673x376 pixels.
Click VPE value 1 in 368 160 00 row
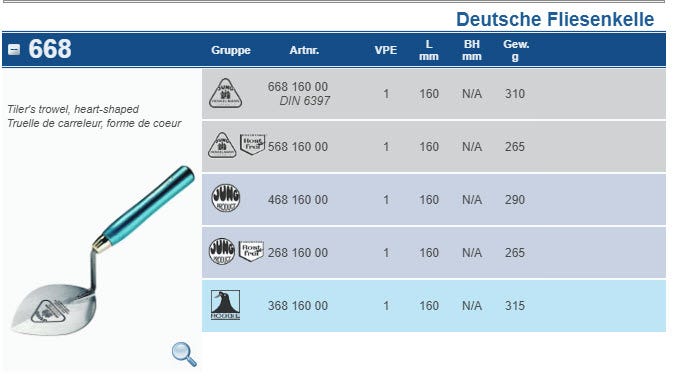coord(386,306)
